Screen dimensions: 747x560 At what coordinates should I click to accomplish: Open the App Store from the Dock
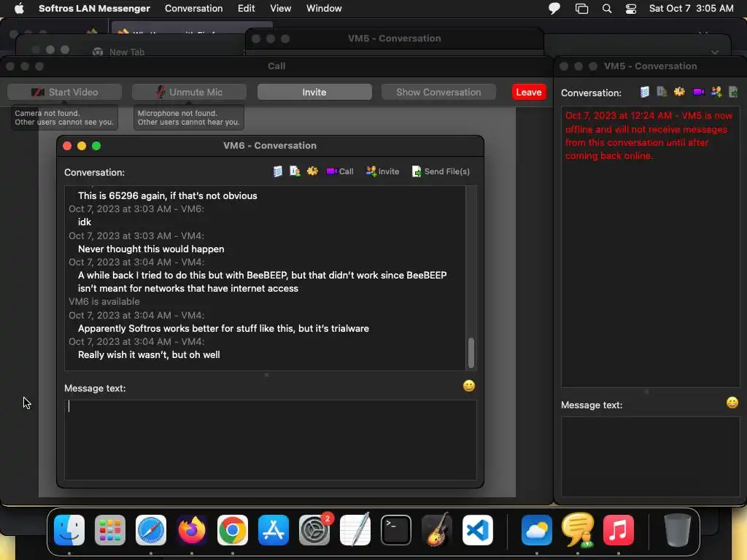(x=274, y=530)
